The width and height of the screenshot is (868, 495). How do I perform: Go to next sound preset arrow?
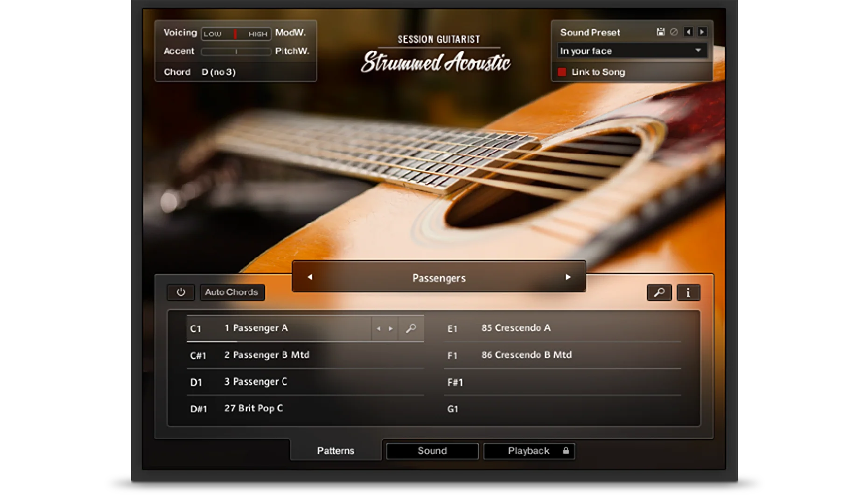702,32
